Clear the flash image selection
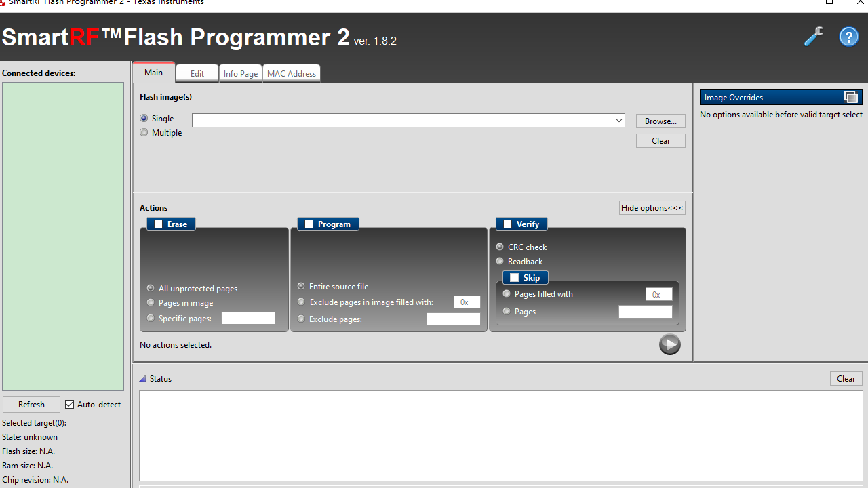868x488 pixels. tap(660, 141)
